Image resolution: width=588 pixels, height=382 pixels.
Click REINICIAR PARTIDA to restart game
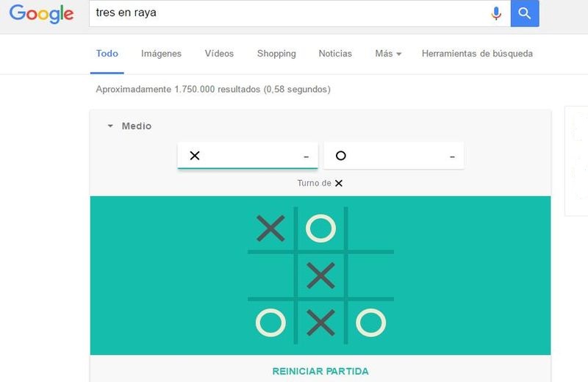tap(320, 371)
